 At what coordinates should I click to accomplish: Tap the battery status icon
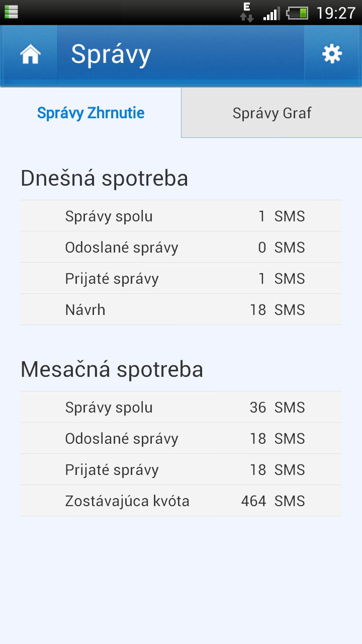tap(298, 13)
